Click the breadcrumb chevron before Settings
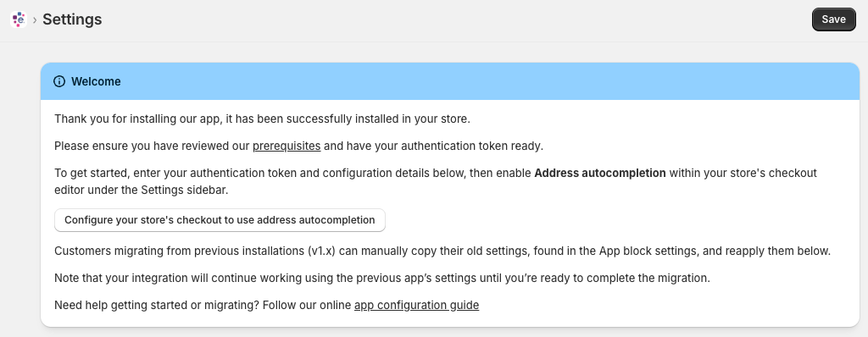This screenshot has width=868, height=337. pyautogui.click(x=35, y=20)
